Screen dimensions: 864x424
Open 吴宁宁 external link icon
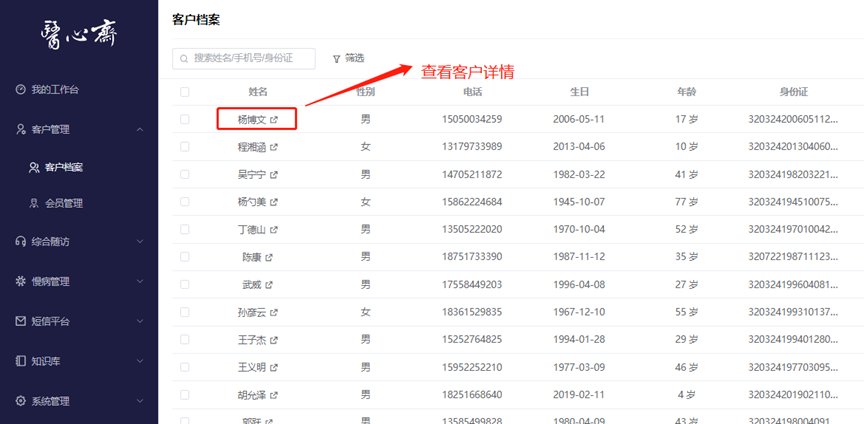click(274, 175)
